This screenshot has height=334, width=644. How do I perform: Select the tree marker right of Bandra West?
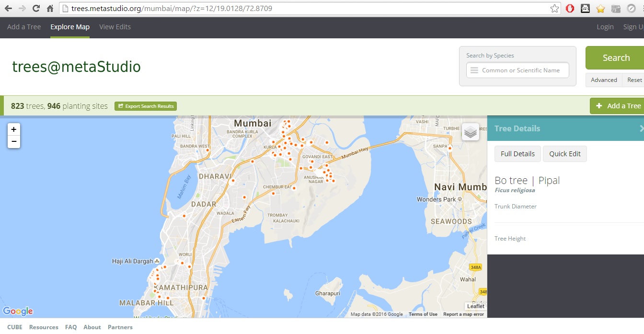click(208, 150)
